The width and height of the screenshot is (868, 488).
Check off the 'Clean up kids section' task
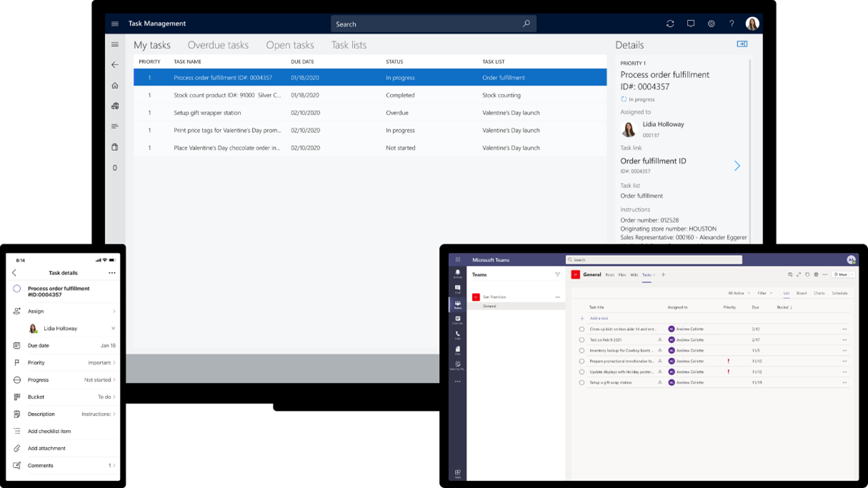tap(582, 329)
